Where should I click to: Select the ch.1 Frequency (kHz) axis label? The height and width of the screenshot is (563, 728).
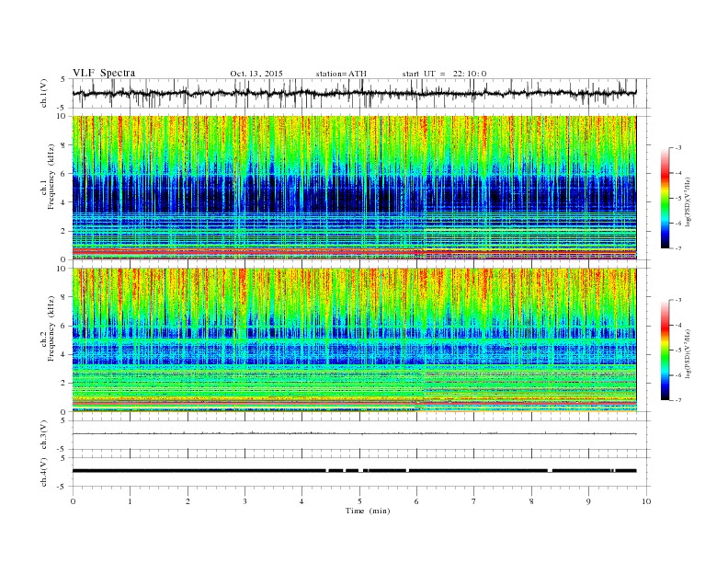coord(48,177)
